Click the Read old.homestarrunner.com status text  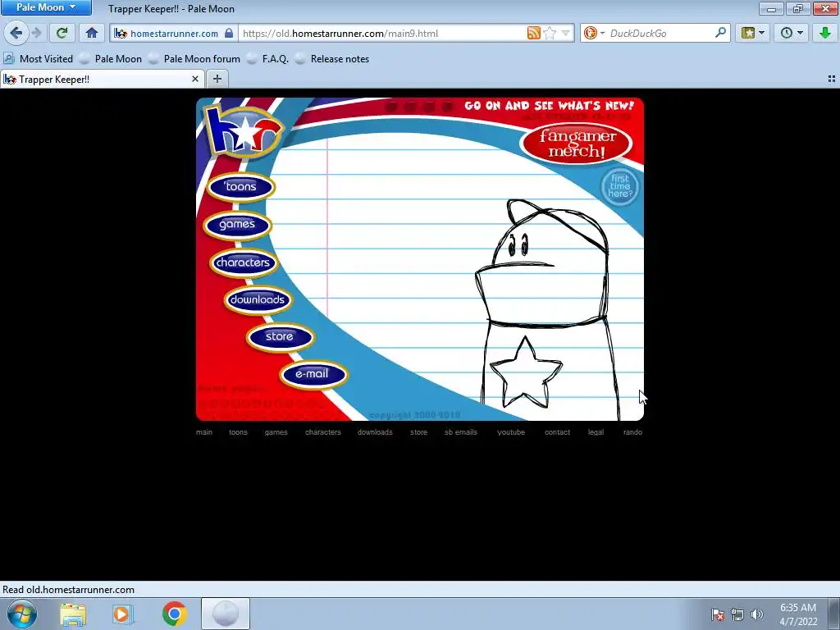tap(69, 589)
